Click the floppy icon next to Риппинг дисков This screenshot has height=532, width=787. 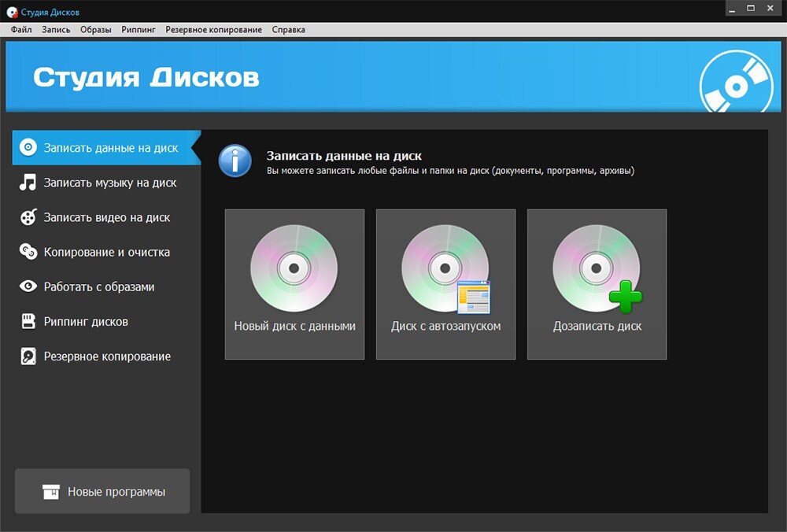[x=28, y=321]
